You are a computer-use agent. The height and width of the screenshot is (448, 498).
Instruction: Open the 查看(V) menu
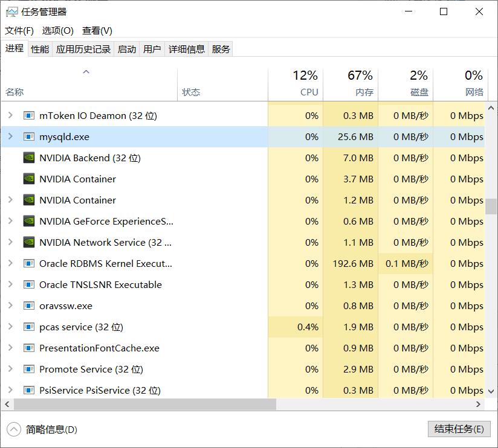97,31
